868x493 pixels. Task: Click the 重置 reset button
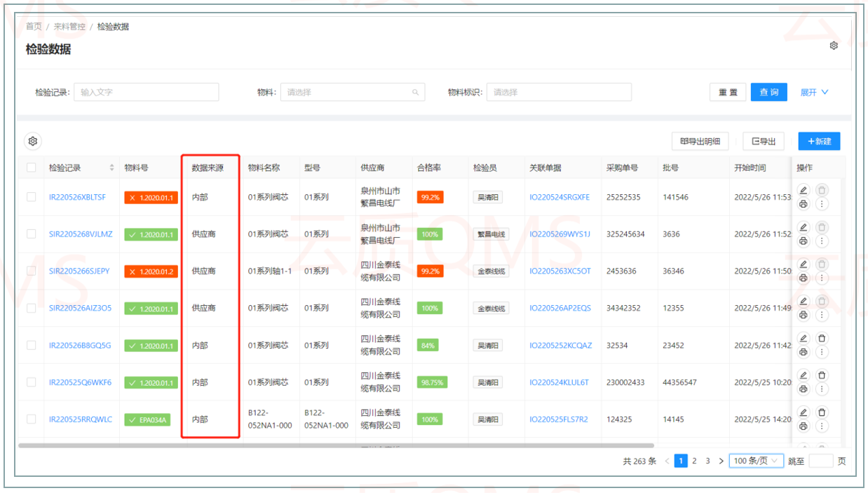tap(728, 92)
